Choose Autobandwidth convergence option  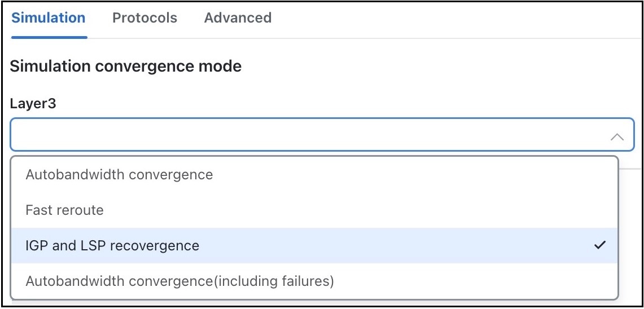point(314,175)
